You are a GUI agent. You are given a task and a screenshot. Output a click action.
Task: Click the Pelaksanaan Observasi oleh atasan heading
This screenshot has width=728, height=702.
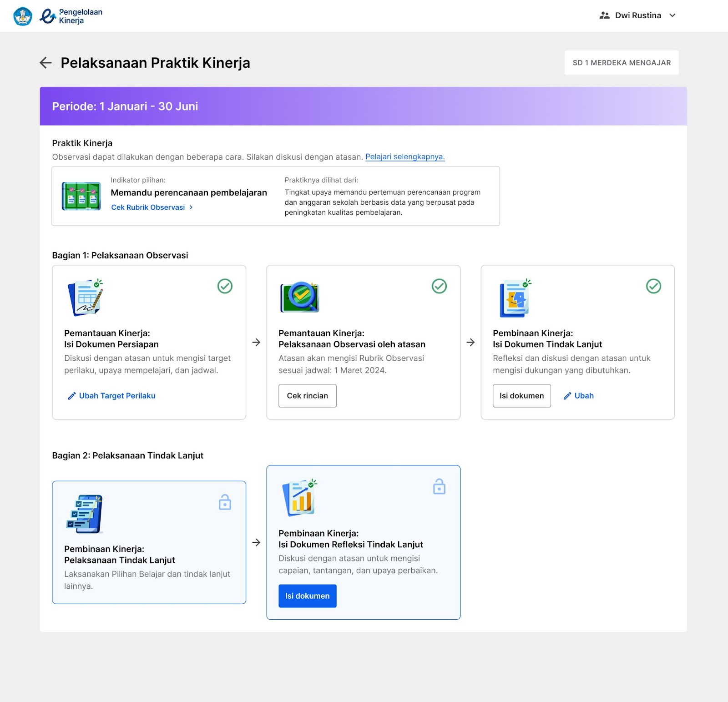click(352, 344)
